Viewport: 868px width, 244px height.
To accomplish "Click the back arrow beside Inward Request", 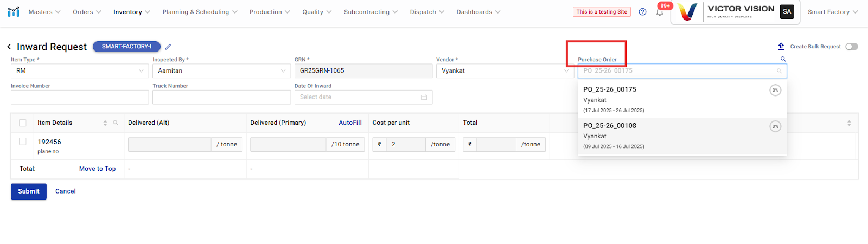I will pyautogui.click(x=9, y=47).
